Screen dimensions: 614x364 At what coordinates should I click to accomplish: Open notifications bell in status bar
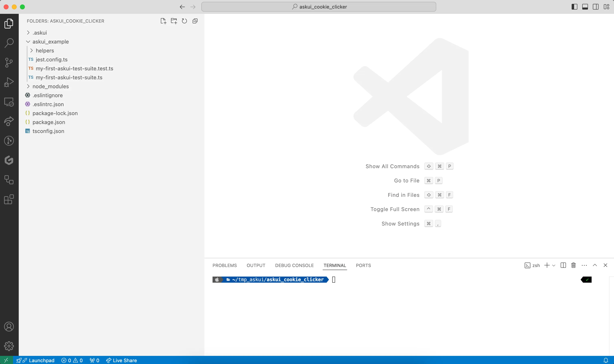(x=606, y=360)
